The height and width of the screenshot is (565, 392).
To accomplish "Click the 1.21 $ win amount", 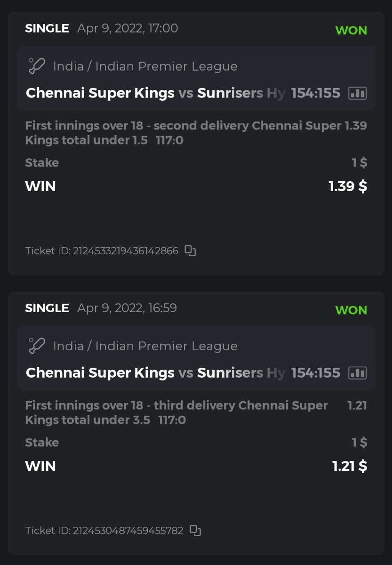I will [x=350, y=466].
